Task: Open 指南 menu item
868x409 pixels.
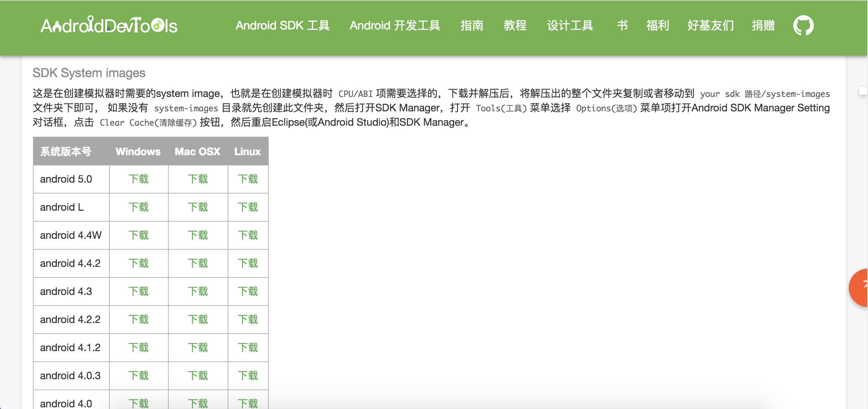Action: pos(472,25)
